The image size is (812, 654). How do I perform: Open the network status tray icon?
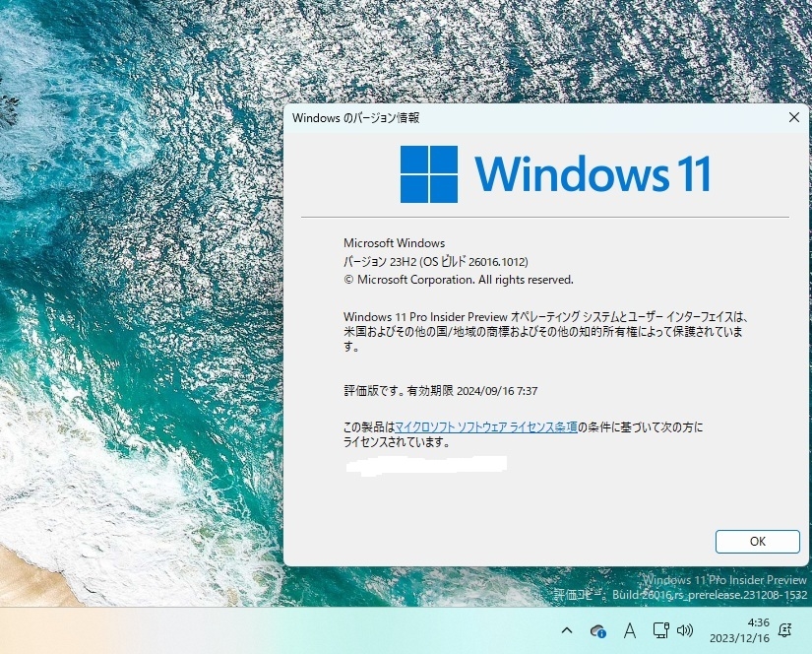[x=660, y=630]
